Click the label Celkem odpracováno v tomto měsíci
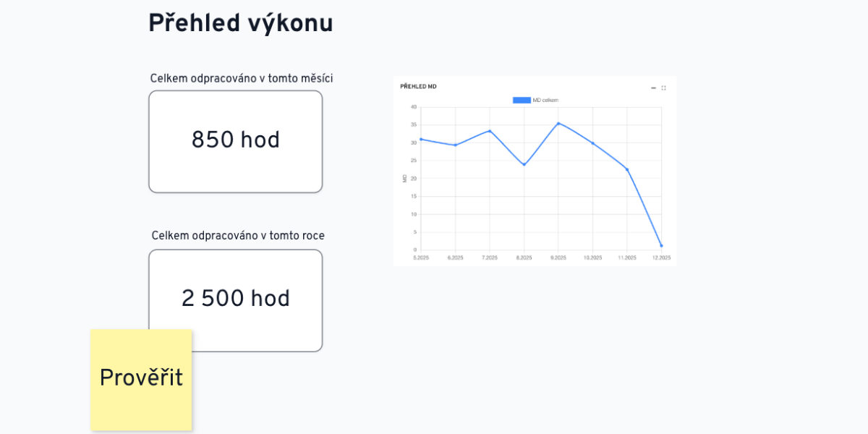Image resolution: width=868 pixels, height=434 pixels. (241, 78)
